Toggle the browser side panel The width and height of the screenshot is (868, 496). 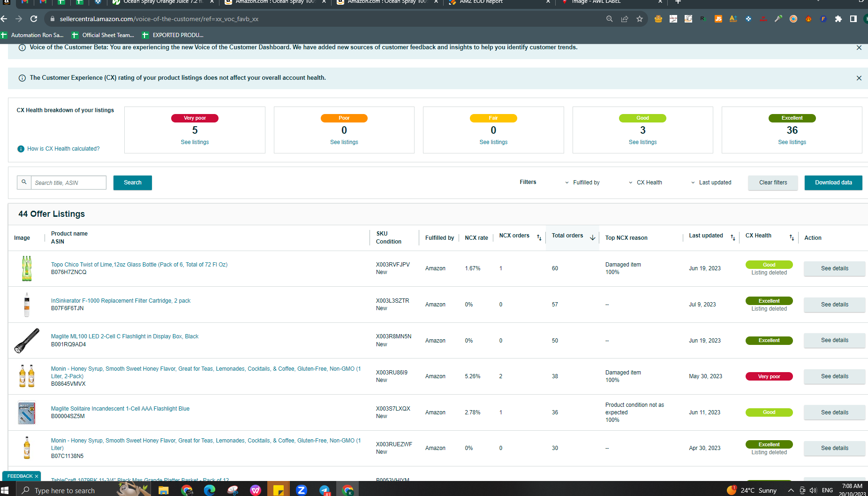[853, 19]
